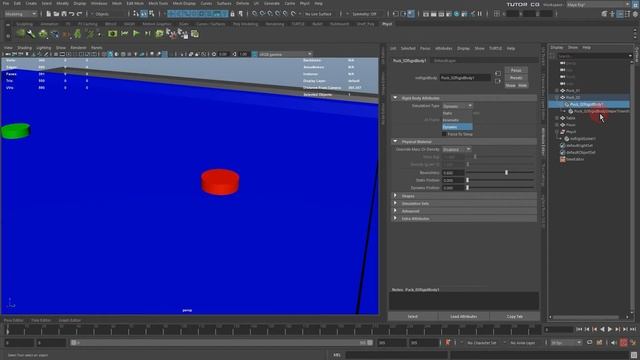Viewport: 640px width, 360px height.
Task: Select Puck_01 in the Outliner
Action: 573,91
